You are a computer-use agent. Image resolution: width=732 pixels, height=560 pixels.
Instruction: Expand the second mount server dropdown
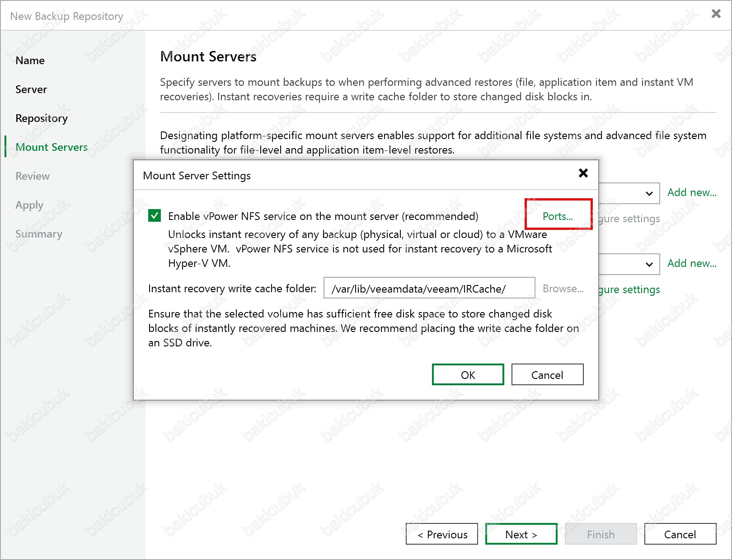pyautogui.click(x=649, y=264)
